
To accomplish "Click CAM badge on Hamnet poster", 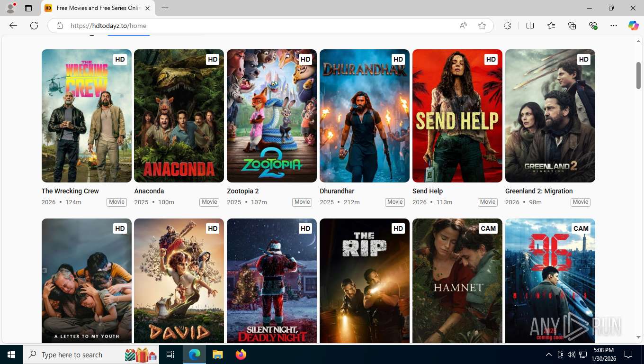I will pyautogui.click(x=488, y=228).
